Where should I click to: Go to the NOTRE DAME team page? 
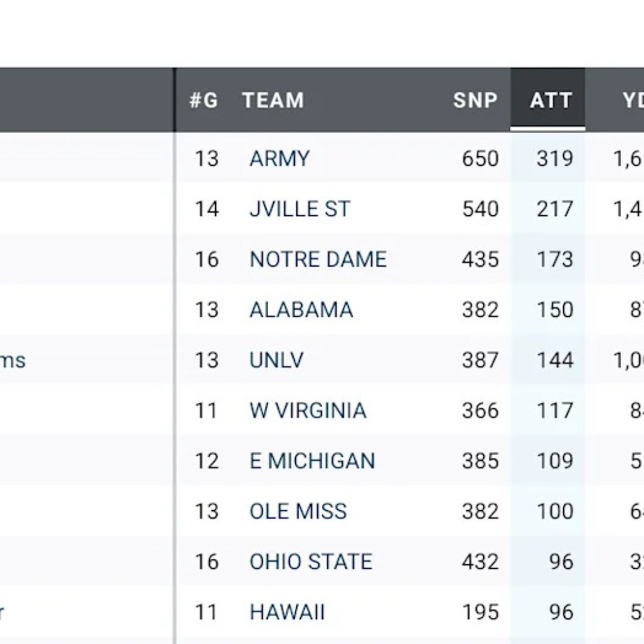click(318, 259)
